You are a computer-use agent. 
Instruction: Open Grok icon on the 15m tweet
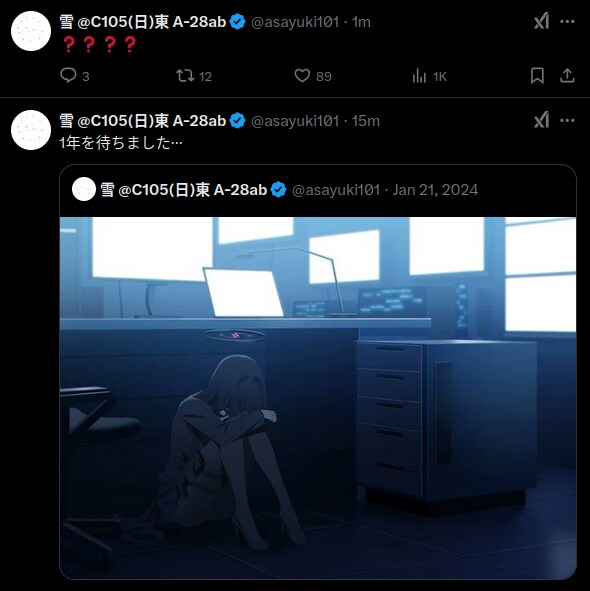[541, 121]
